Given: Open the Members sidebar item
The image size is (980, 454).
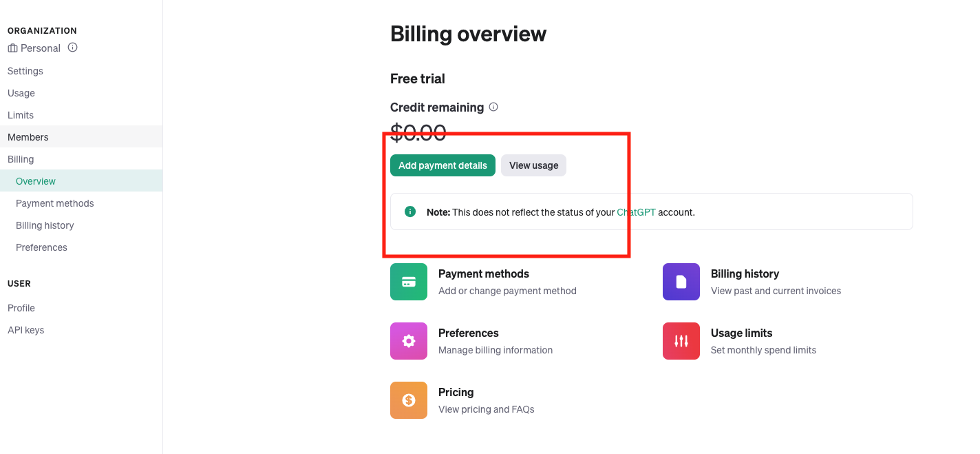Looking at the screenshot, I should 81,137.
